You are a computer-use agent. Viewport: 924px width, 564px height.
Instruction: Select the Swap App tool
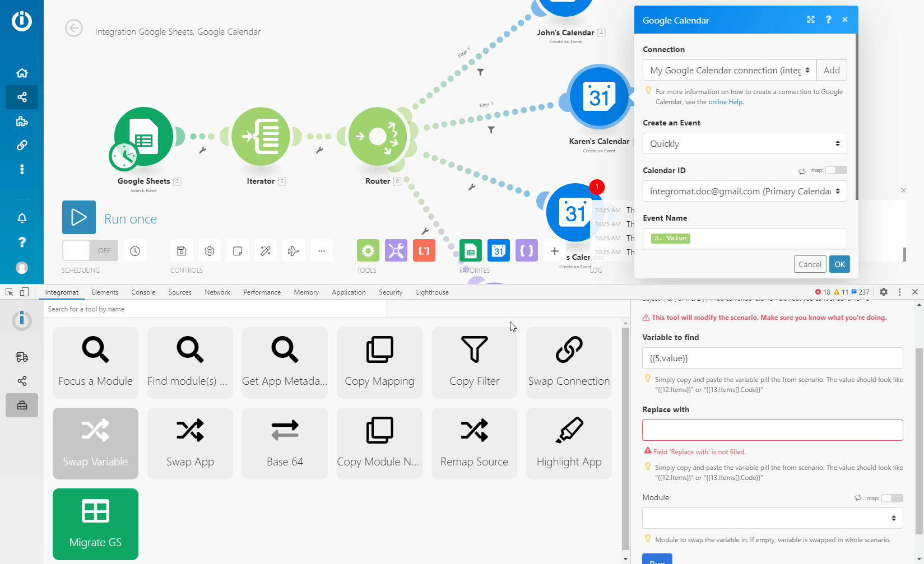[x=190, y=443]
